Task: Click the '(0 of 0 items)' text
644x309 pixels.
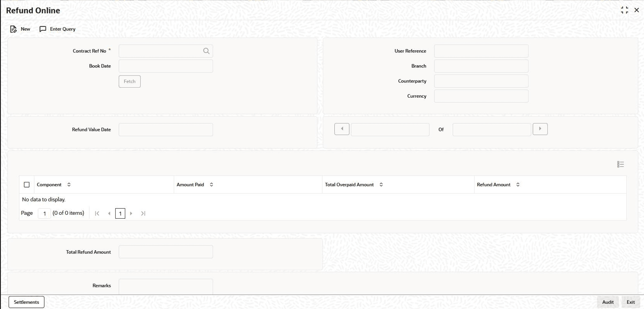Action: 68,213
